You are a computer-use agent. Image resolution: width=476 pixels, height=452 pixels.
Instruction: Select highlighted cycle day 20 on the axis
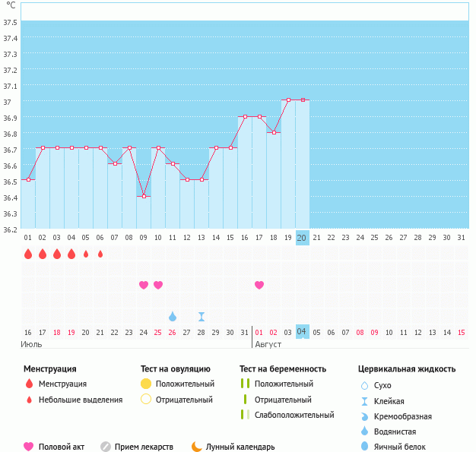point(302,238)
